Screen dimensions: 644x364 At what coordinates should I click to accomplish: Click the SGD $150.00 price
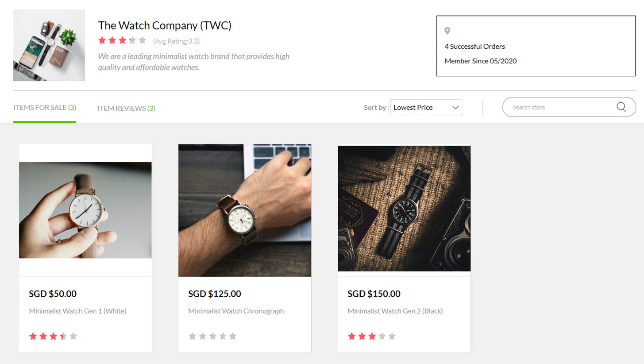[374, 294]
